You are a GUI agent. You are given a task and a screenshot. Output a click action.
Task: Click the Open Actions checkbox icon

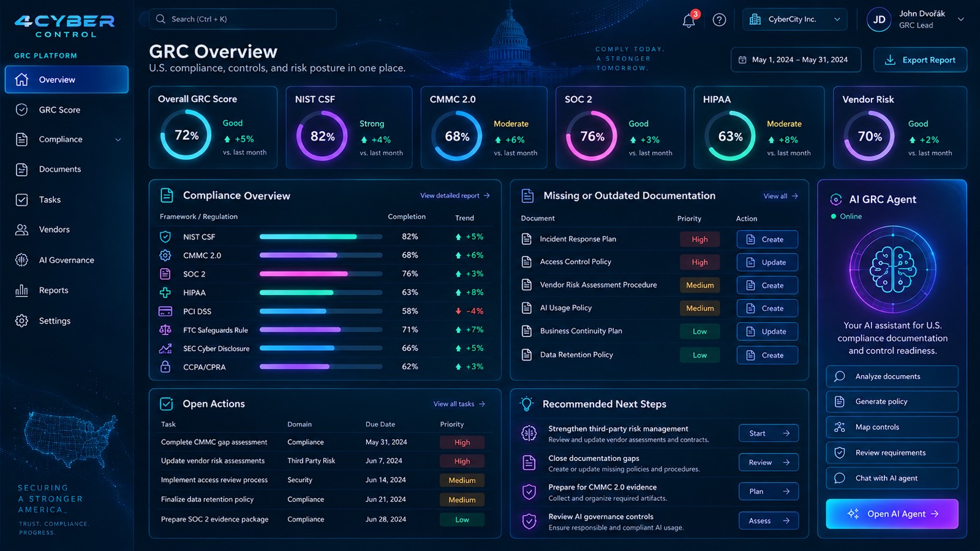tap(167, 404)
